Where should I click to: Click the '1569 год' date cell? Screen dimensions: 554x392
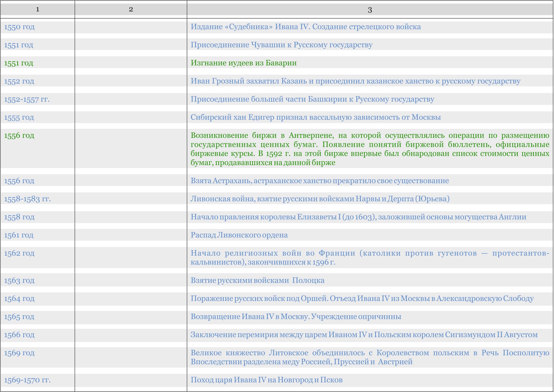coord(19,353)
